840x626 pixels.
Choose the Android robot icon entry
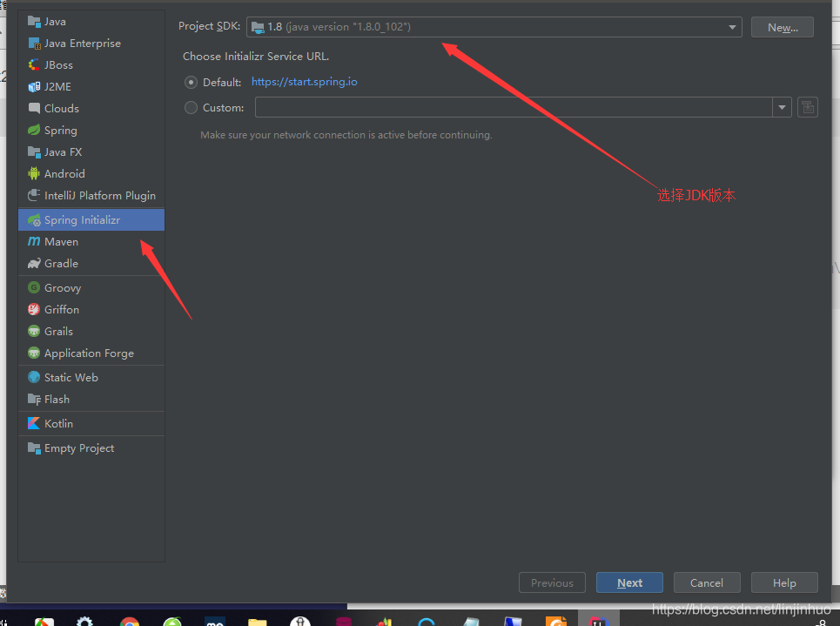pyautogui.click(x=34, y=173)
